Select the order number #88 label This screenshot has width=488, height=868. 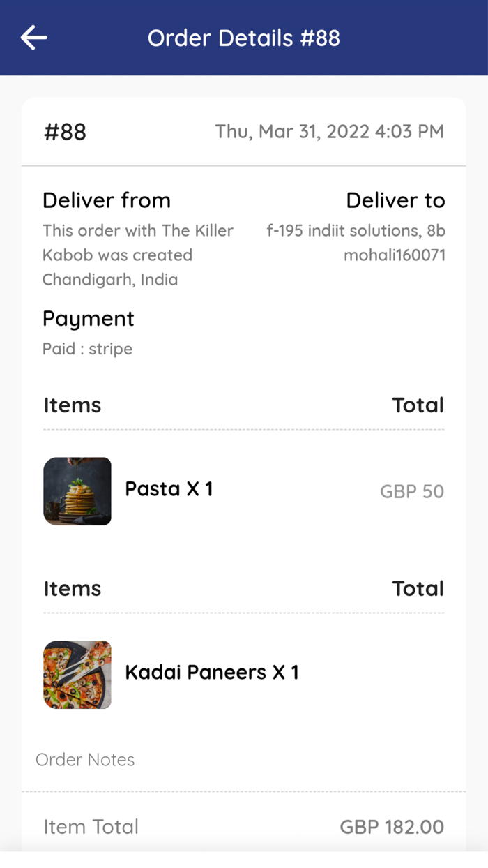[x=64, y=131]
